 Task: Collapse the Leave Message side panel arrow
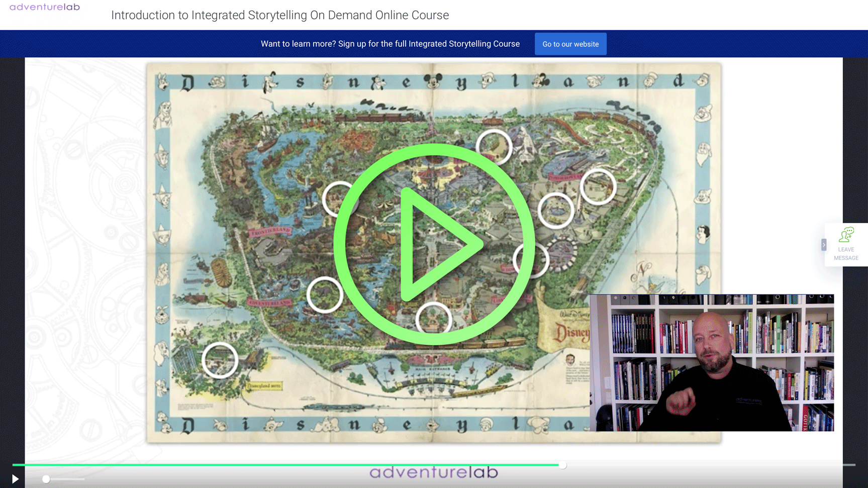click(824, 245)
